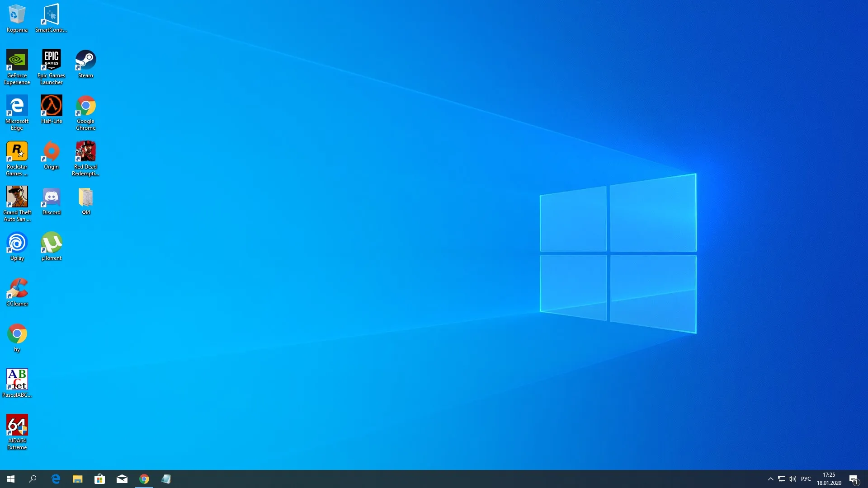Select the Red Dead Redemption shortcut

[x=85, y=158]
